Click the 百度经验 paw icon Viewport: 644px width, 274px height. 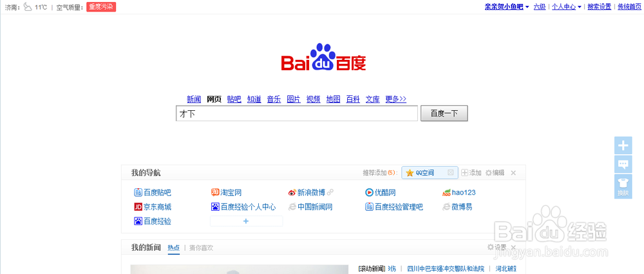[x=138, y=221]
